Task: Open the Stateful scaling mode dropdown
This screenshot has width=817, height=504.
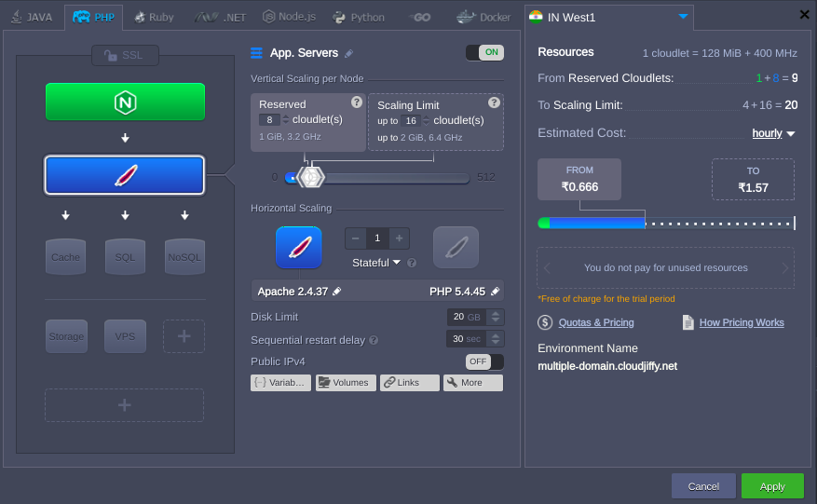Action: [x=376, y=263]
